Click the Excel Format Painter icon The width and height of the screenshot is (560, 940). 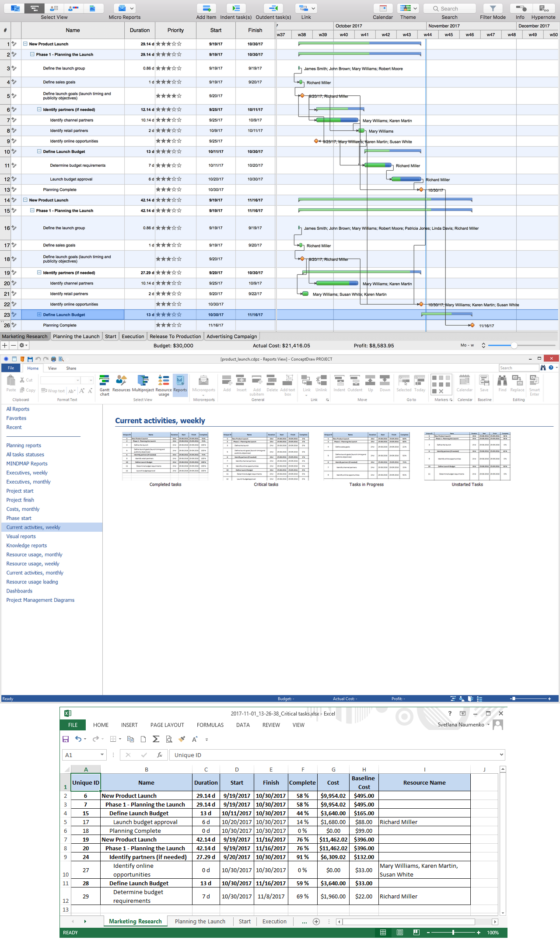(x=182, y=739)
